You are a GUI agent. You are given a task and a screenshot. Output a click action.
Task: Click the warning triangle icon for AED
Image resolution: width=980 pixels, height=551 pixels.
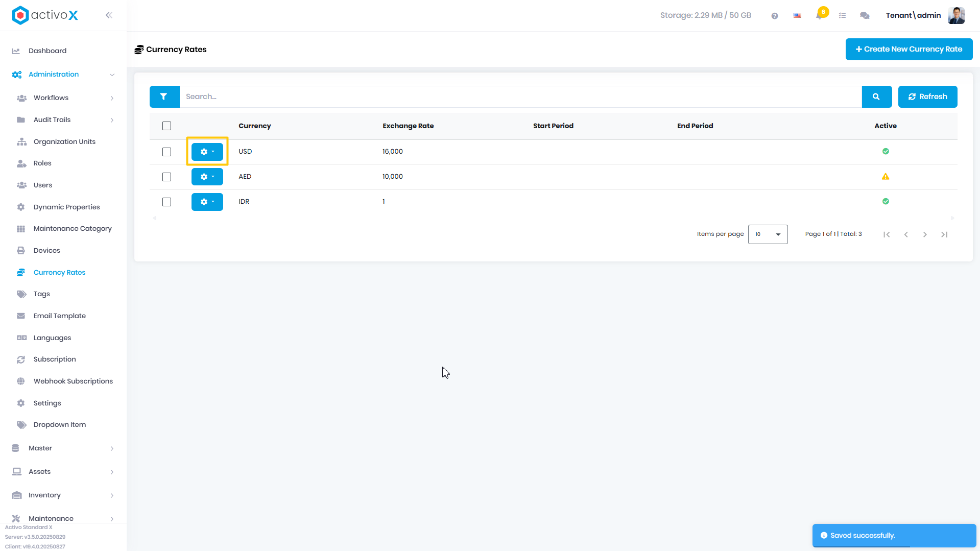coord(886,176)
